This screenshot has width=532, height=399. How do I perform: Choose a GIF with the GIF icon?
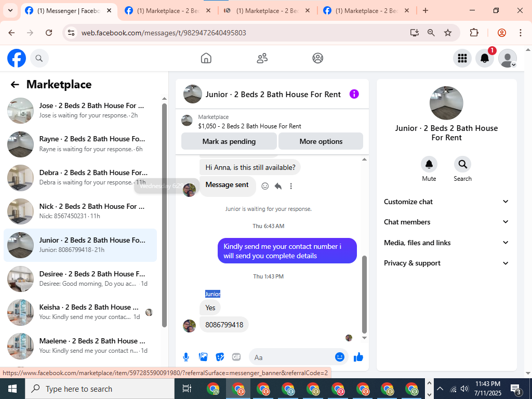[x=236, y=357]
